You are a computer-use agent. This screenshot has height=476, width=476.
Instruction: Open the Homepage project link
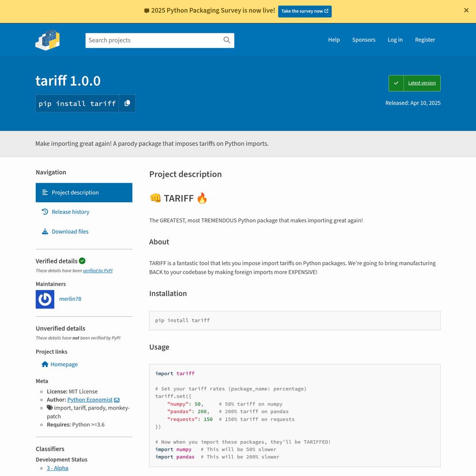coord(64,364)
